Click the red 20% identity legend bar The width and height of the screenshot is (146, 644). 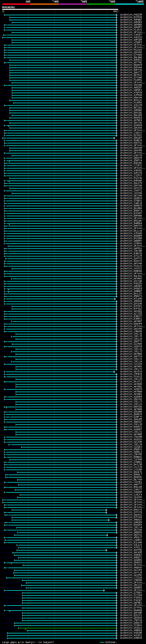[16, 4]
